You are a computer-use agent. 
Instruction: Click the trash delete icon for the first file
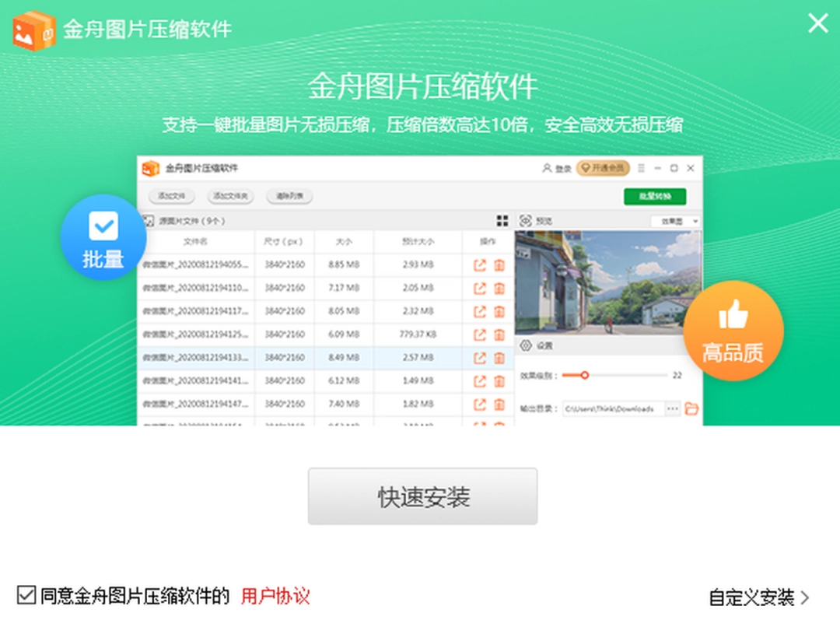499,264
